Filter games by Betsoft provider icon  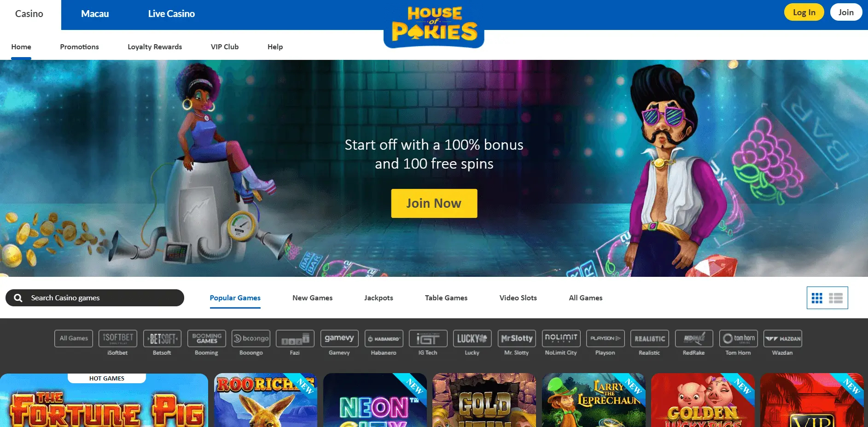point(162,339)
